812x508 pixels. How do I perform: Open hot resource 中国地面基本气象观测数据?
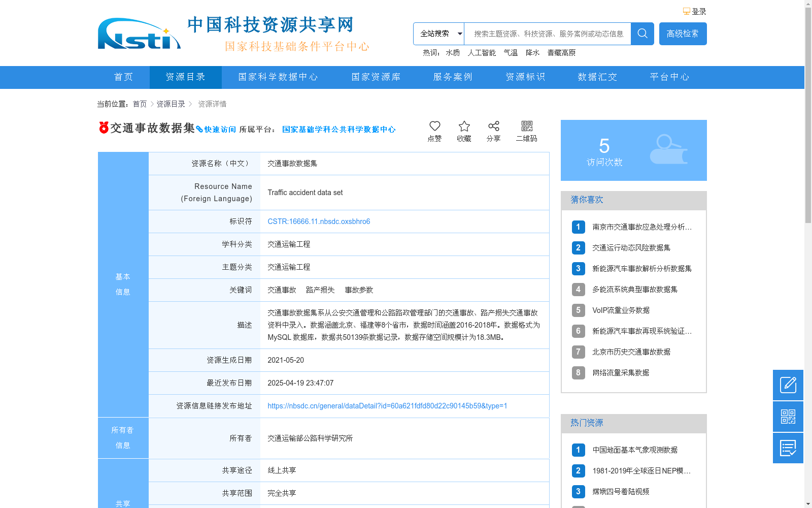[x=635, y=450]
